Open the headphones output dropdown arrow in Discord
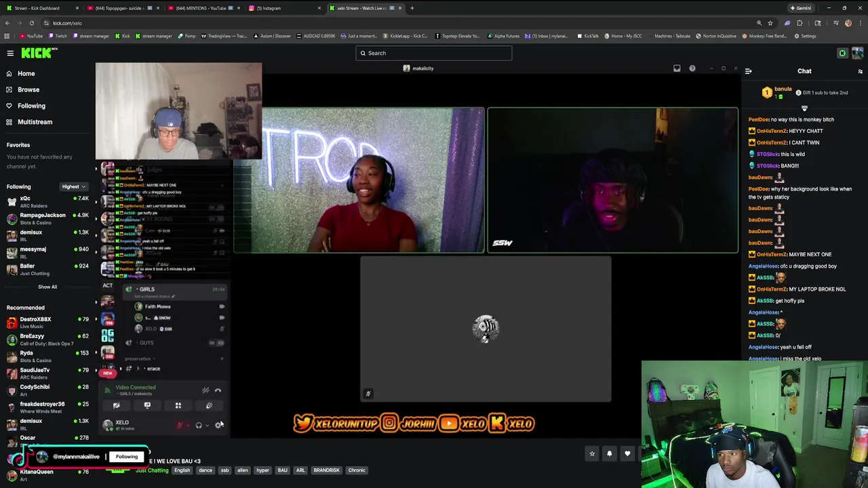Viewport: 868px width, 488px height. pos(207,425)
